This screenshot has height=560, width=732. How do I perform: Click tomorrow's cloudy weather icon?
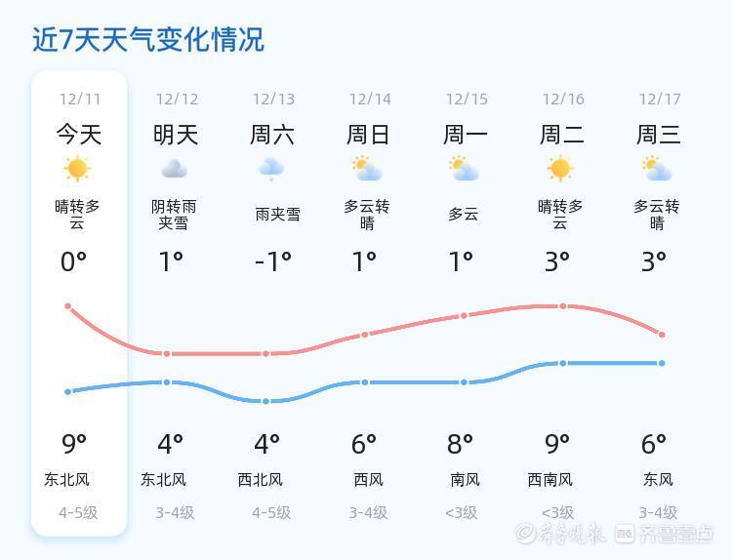pyautogui.click(x=175, y=169)
